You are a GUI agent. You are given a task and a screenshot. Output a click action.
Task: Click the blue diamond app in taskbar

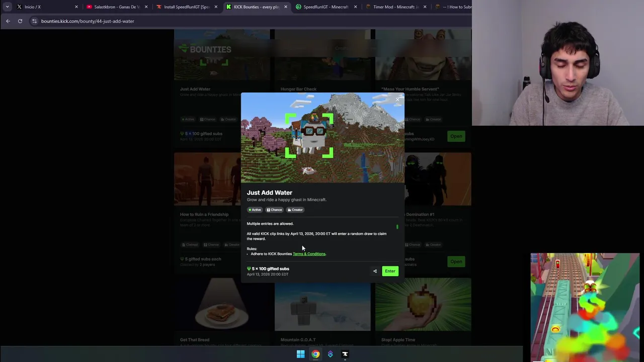click(x=330, y=354)
